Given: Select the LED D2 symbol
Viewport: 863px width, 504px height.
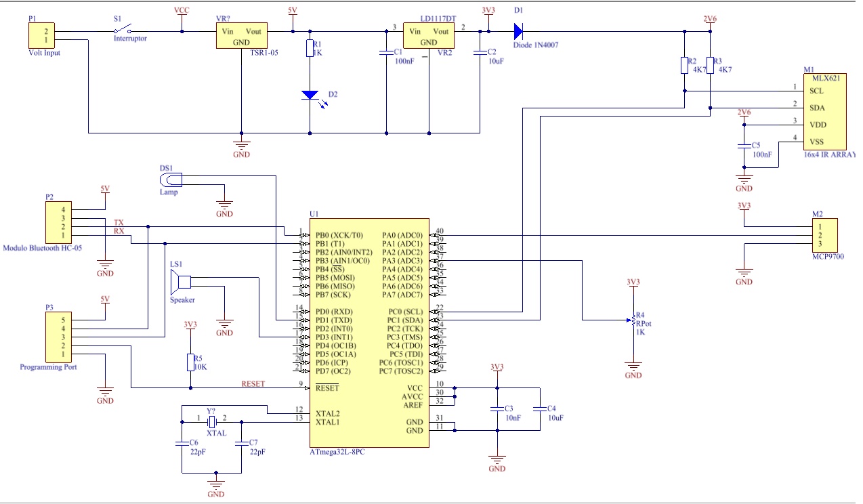Looking at the screenshot, I should click(x=311, y=95).
